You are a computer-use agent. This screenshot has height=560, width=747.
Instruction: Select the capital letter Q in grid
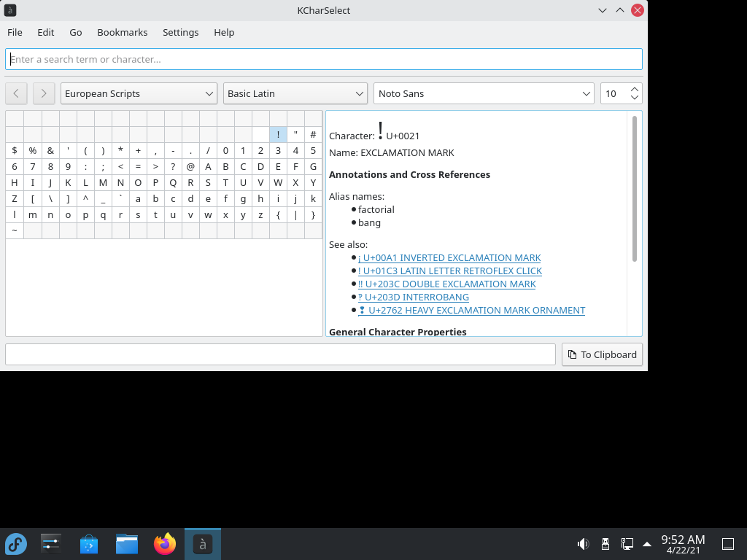(x=173, y=183)
